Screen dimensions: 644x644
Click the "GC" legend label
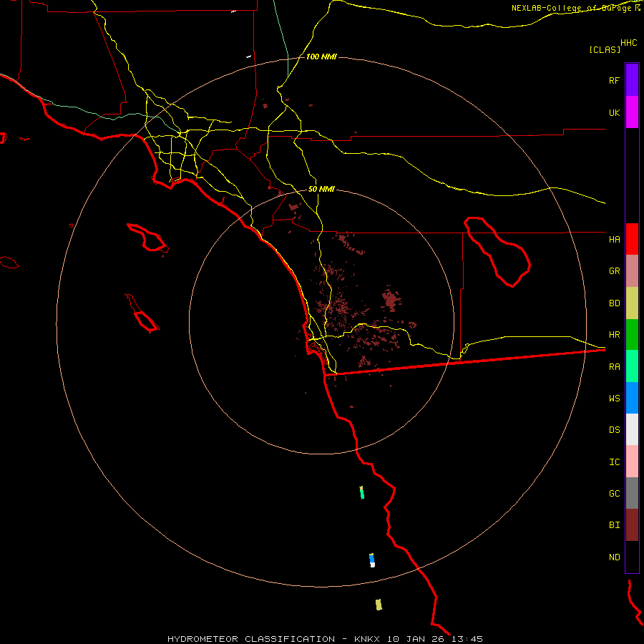(614, 493)
